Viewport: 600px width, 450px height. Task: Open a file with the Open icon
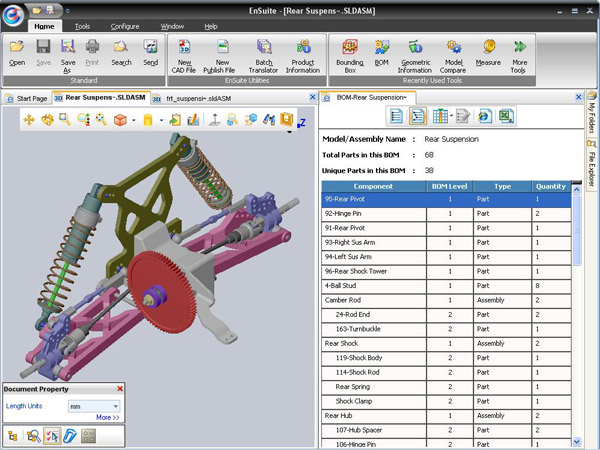[x=17, y=53]
